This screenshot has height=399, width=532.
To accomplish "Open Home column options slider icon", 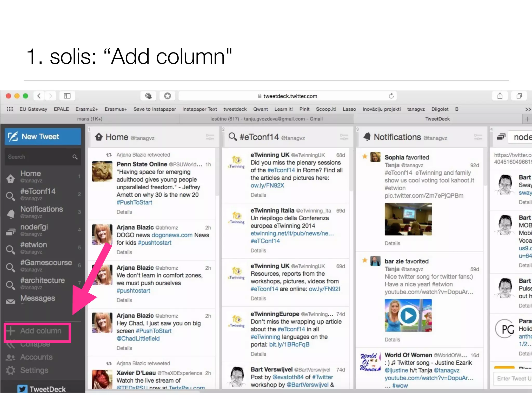I will [x=210, y=137].
